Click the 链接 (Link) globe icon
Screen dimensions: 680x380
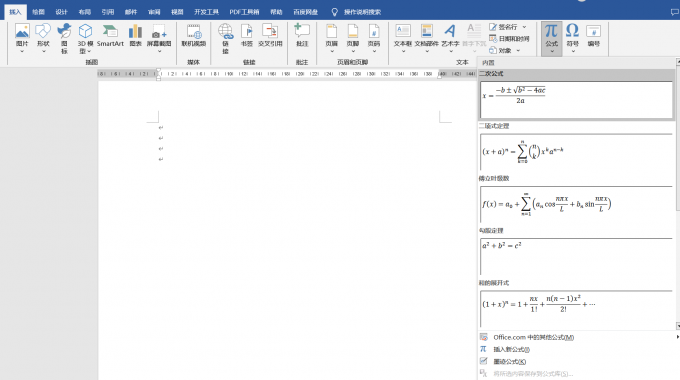tap(226, 31)
